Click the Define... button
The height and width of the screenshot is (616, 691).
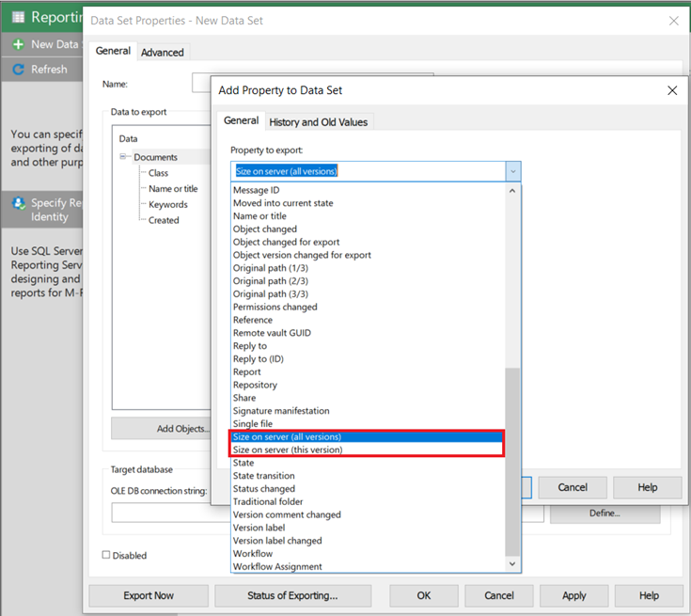tap(605, 513)
